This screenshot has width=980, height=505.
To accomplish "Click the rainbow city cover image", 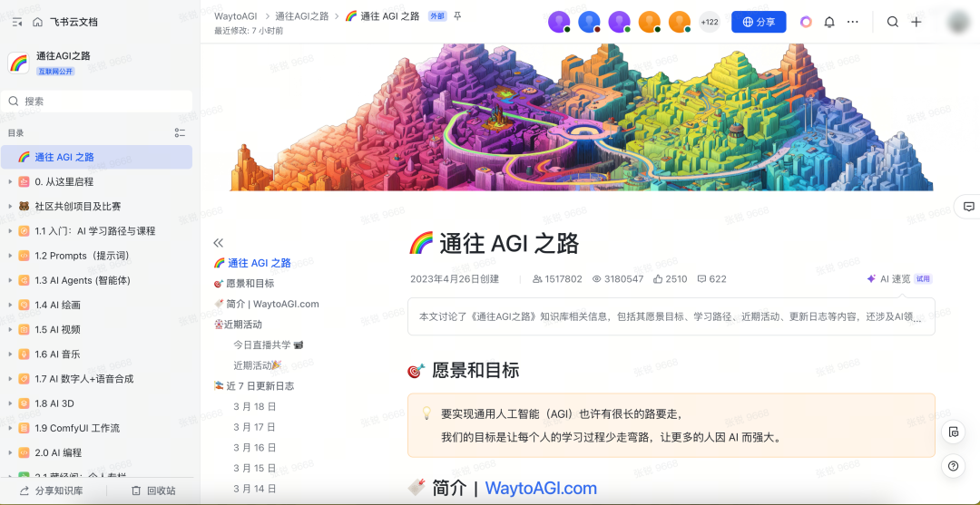I will tap(582, 117).
